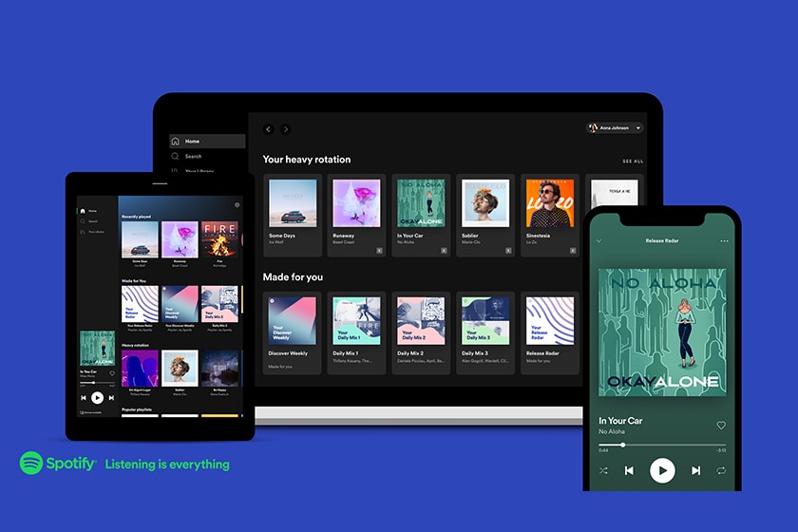The image size is (798, 532).
Task: Like In Your Car with the phone heart icon
Action: (721, 426)
